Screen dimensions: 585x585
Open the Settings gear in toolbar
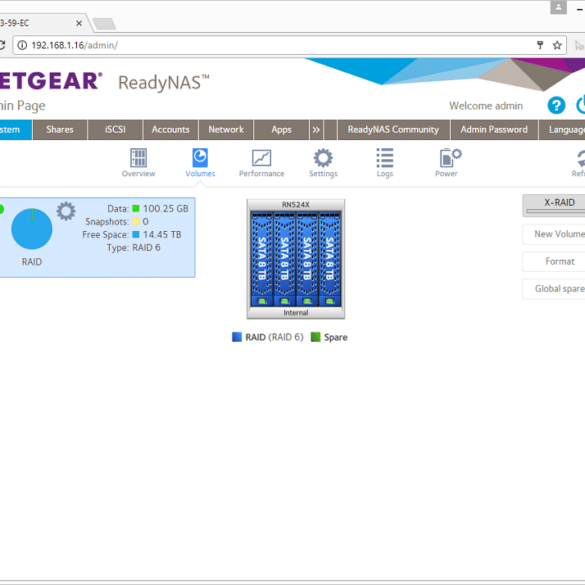pyautogui.click(x=323, y=163)
